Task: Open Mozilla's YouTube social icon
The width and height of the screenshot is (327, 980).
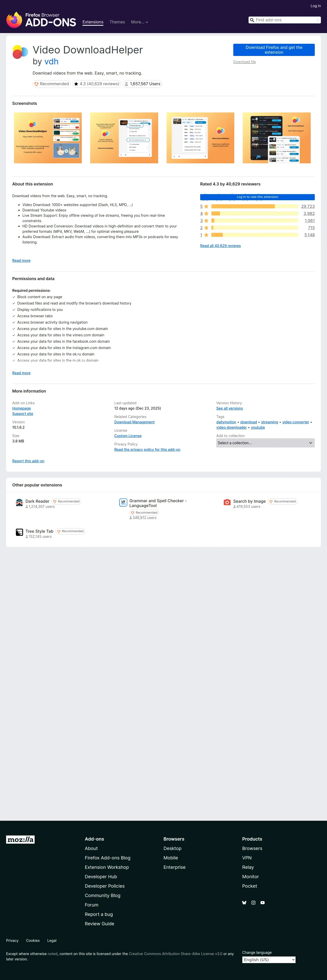Action: (263, 903)
